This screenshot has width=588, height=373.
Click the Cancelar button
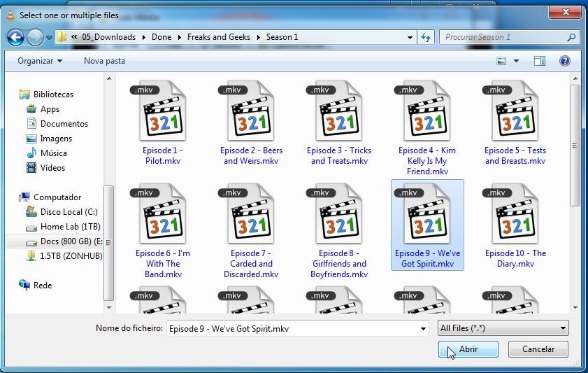point(538,349)
